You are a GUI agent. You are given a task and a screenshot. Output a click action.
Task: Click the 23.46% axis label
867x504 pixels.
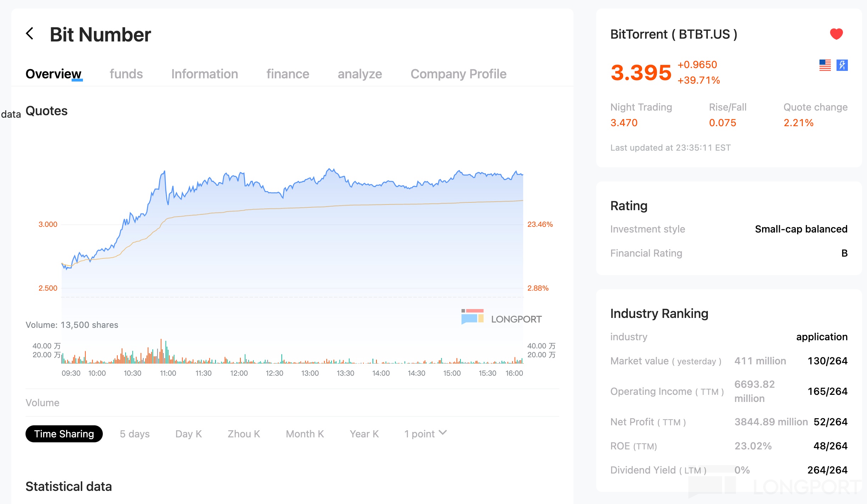tap(540, 224)
